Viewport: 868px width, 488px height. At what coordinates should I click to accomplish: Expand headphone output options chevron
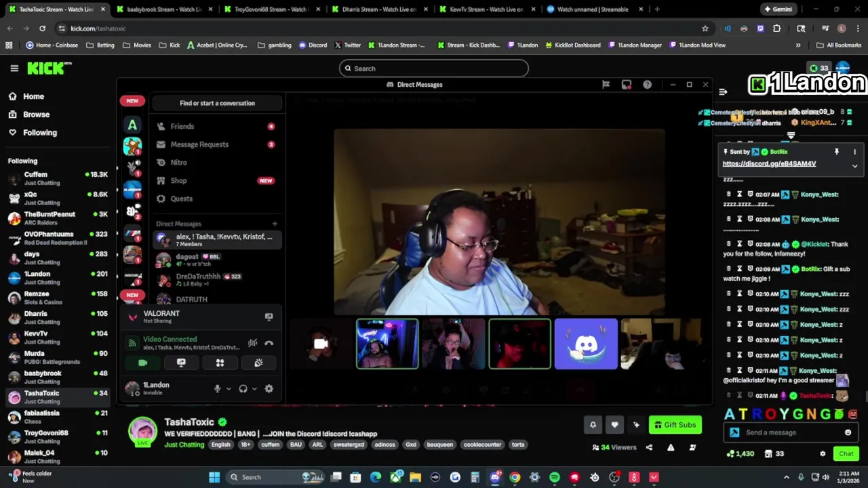tap(254, 389)
